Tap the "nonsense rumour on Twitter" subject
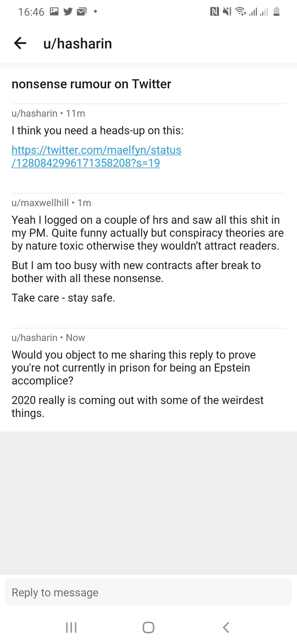The width and height of the screenshot is (297, 644). (x=91, y=84)
